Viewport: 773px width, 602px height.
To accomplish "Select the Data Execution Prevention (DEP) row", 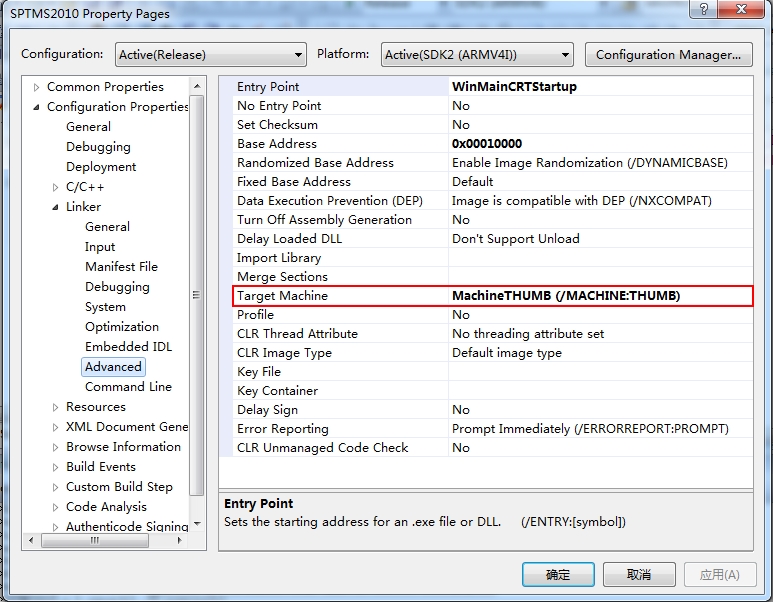I will click(x=493, y=201).
